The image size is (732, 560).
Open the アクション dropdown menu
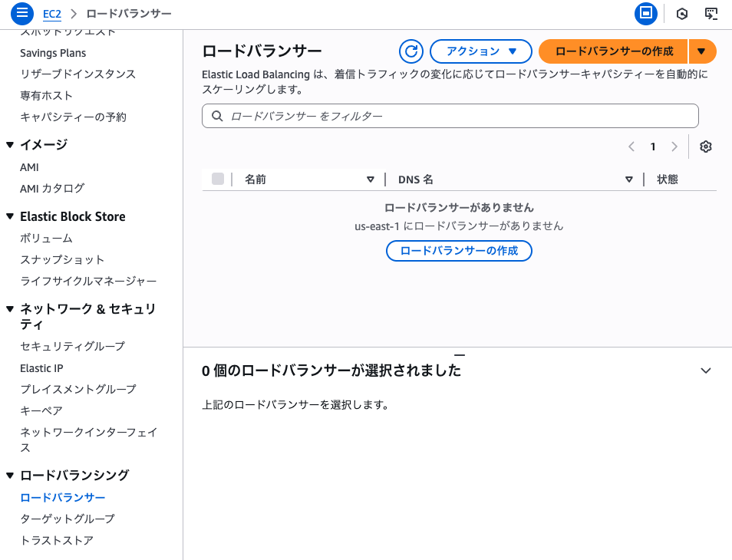click(483, 51)
